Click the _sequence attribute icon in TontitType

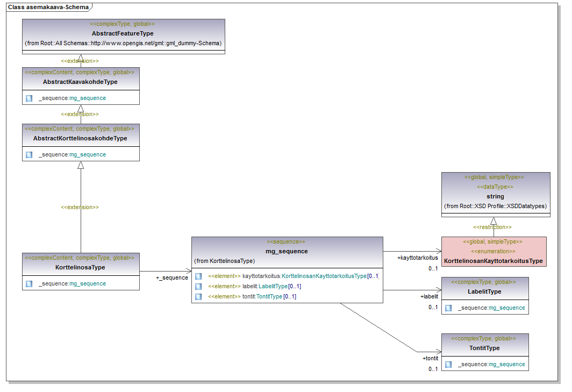click(x=448, y=365)
